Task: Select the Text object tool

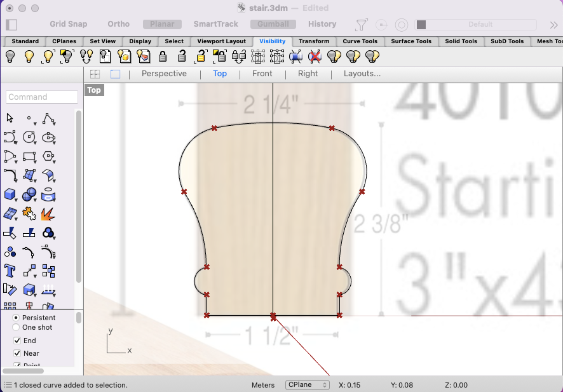Action: click(10, 271)
